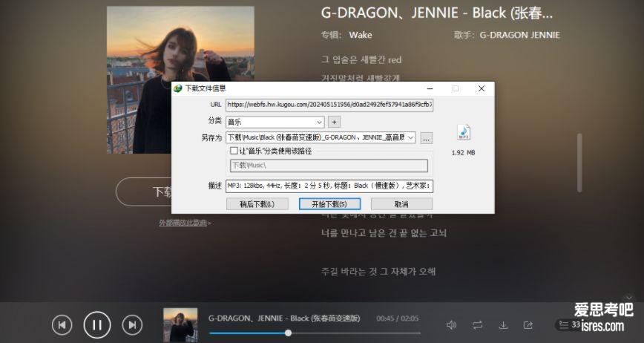Click the download icon in player bar
Viewport: 644px width, 343px height.
(x=503, y=325)
